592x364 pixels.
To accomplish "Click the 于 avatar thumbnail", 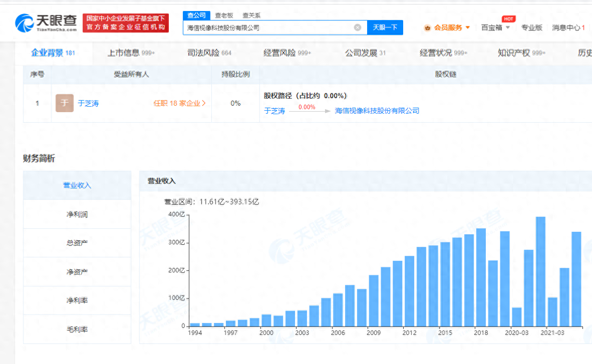I will click(64, 103).
